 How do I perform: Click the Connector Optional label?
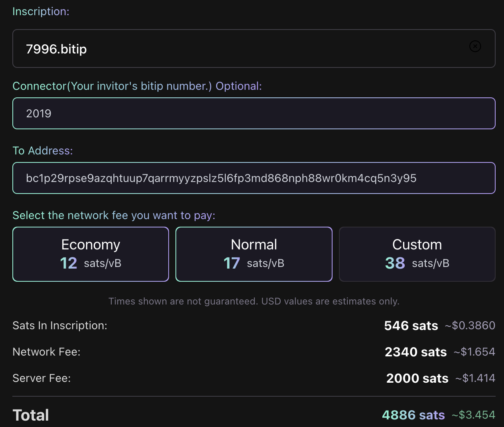137,86
